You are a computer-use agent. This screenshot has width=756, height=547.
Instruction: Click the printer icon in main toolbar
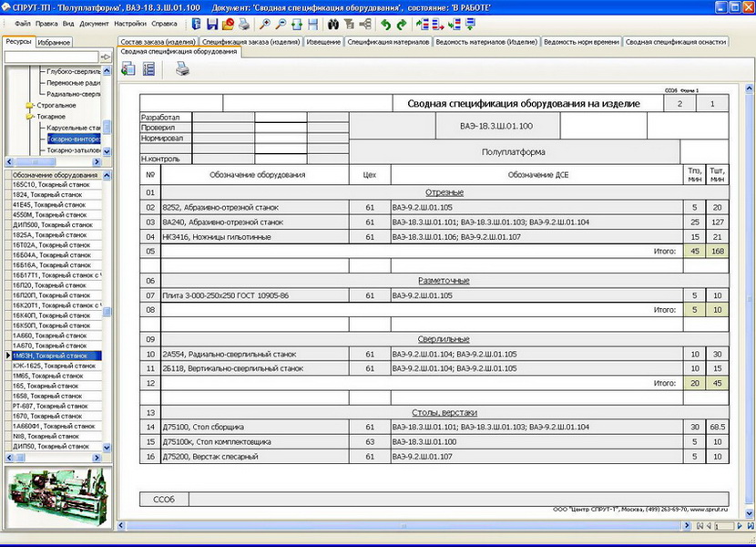tap(244, 23)
